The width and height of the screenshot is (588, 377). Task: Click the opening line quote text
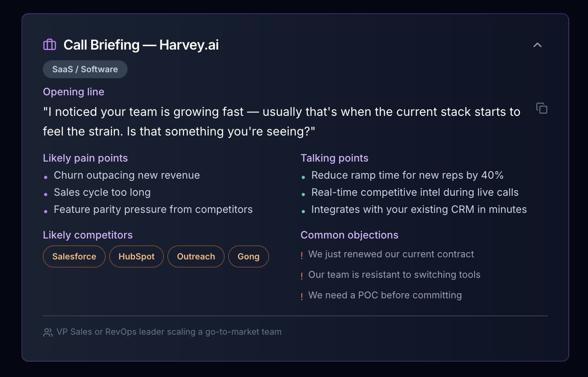(281, 121)
